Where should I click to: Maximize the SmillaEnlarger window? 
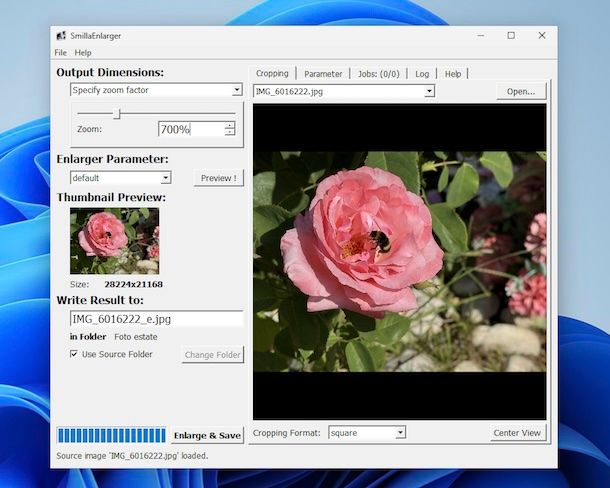click(x=511, y=35)
